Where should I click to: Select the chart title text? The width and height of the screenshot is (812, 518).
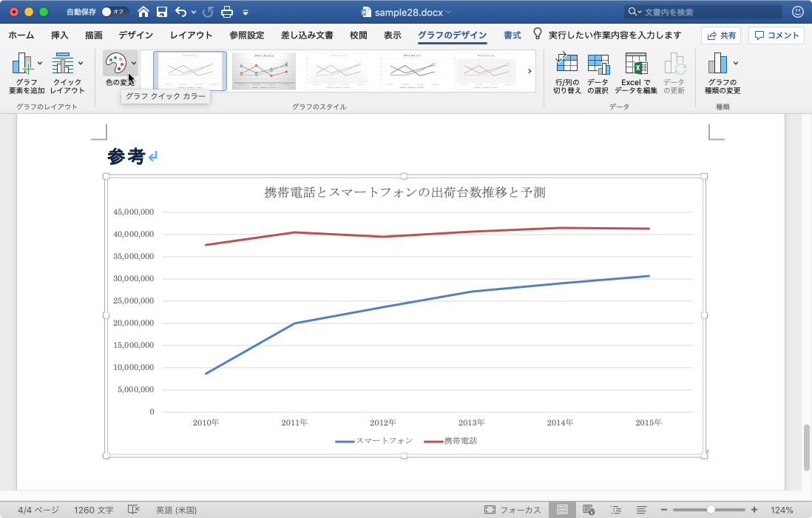(405, 192)
